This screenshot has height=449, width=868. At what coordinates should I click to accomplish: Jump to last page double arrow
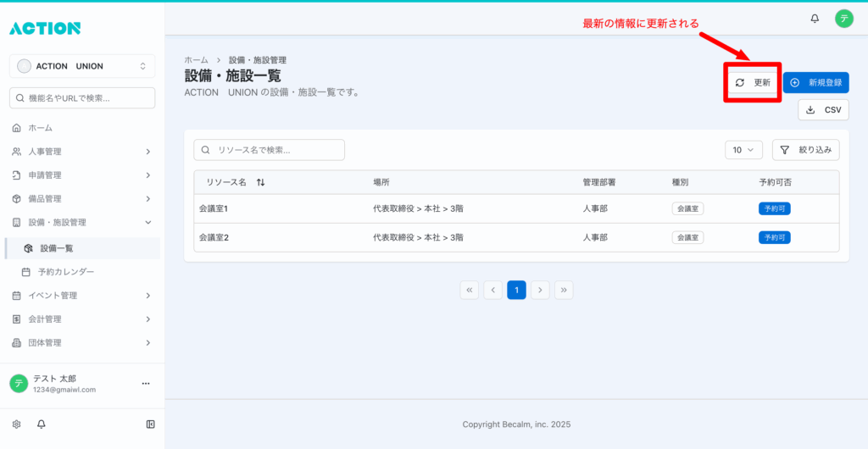click(565, 290)
